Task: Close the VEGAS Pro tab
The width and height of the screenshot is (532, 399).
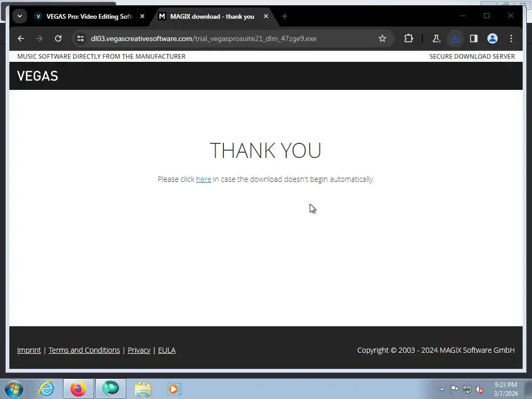Action: (142, 16)
